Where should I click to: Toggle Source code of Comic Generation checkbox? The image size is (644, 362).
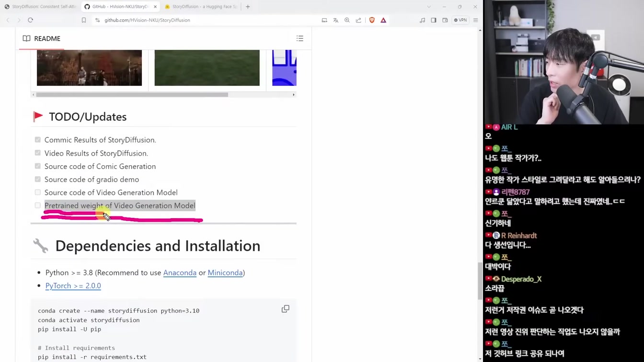tap(38, 166)
